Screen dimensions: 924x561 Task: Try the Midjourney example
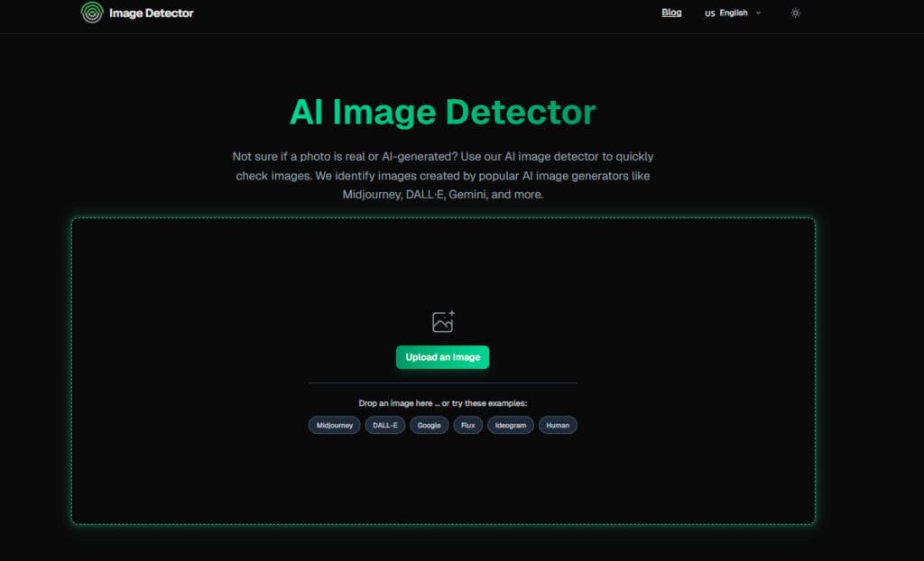pyautogui.click(x=335, y=425)
